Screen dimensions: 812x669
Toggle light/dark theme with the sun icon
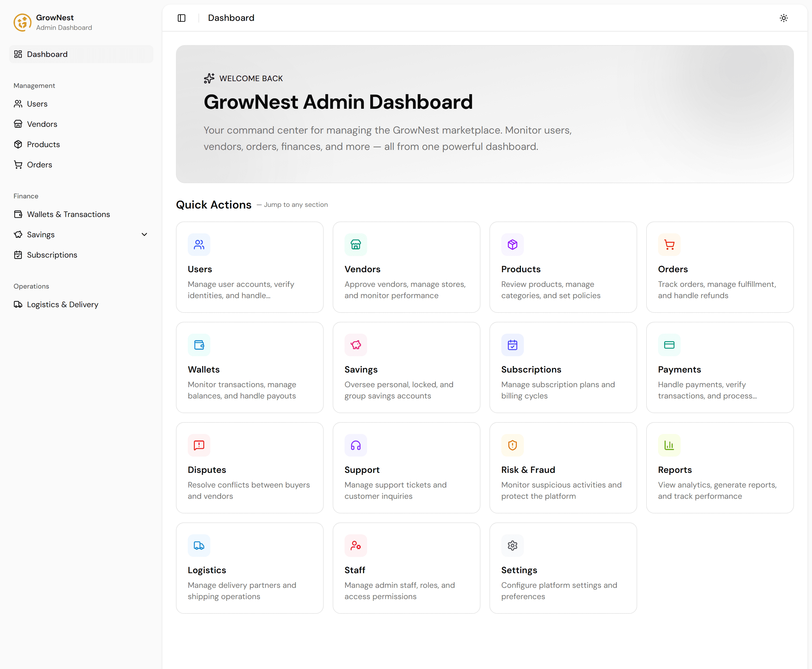784,18
